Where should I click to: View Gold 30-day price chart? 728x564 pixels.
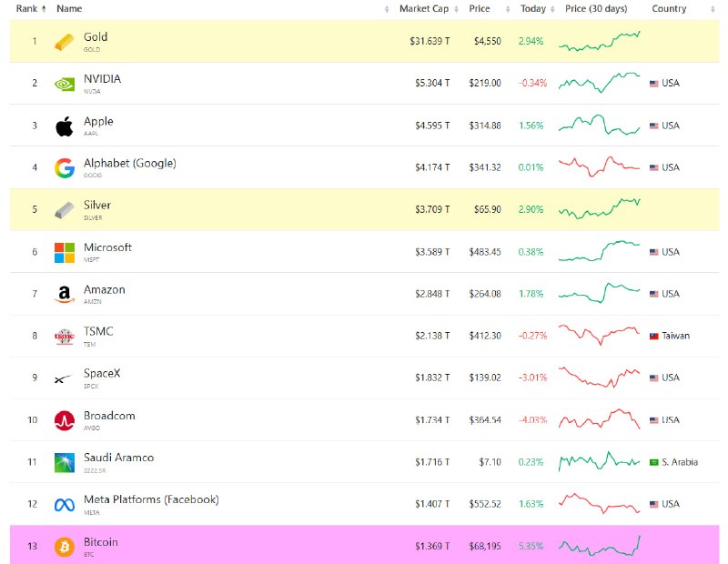coord(600,41)
